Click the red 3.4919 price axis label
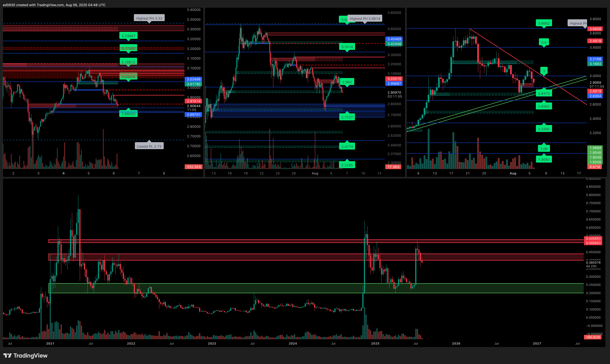Image resolution: width=610 pixels, height=364 pixels. tap(595, 41)
